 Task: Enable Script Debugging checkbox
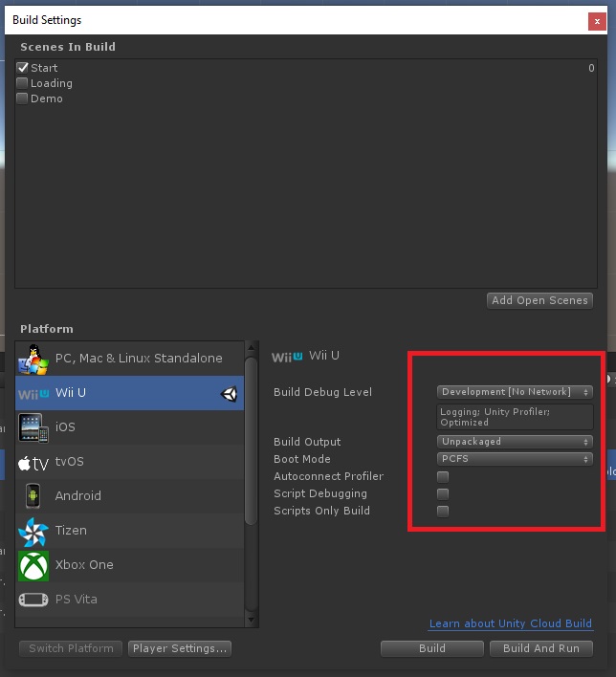pos(443,494)
